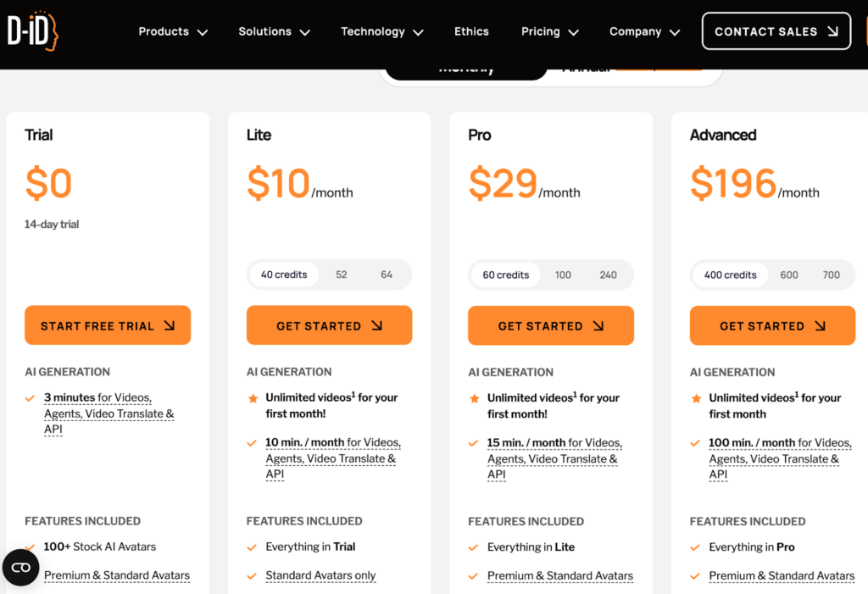The width and height of the screenshot is (868, 594).
Task: Click the $196 Advanced price
Action: click(733, 183)
